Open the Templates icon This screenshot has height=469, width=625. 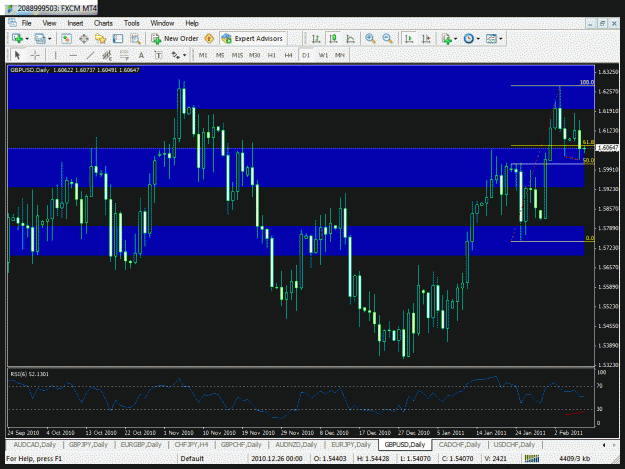click(x=491, y=39)
